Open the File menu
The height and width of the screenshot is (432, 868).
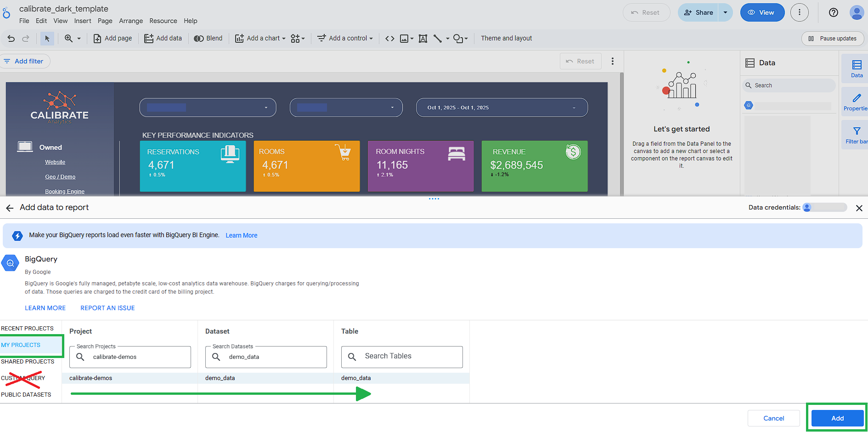coord(24,21)
